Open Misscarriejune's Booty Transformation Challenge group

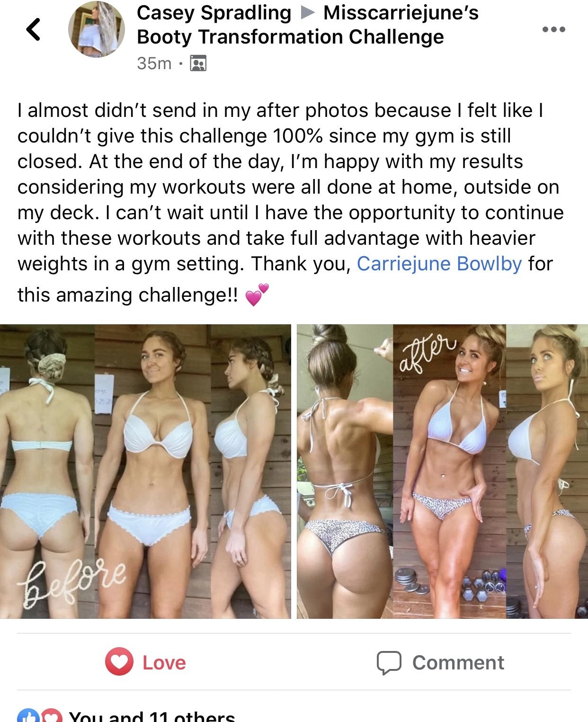pos(308,25)
